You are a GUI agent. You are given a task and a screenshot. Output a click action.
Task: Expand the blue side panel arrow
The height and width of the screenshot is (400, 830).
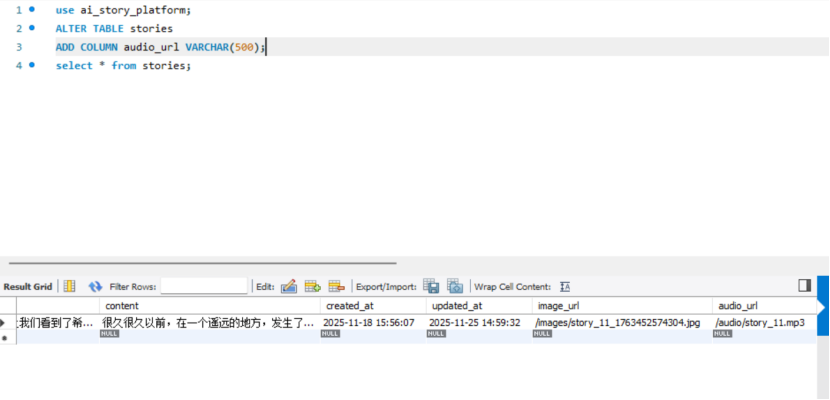pyautogui.click(x=822, y=307)
